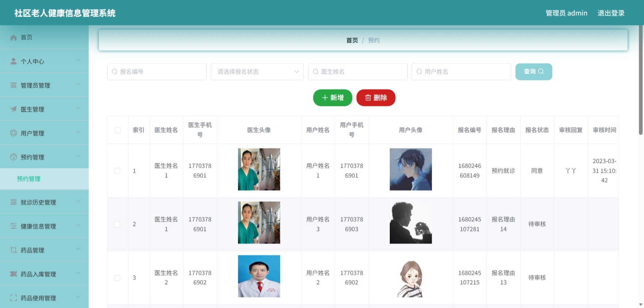Click the 审核时间 column header
Viewport: 644px width, 308px height.
(x=604, y=130)
